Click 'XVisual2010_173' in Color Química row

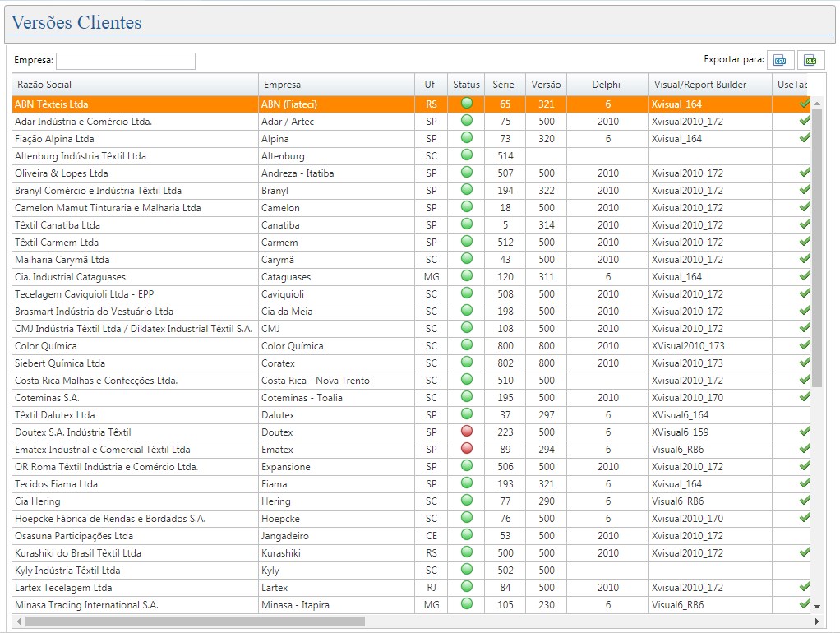(688, 346)
